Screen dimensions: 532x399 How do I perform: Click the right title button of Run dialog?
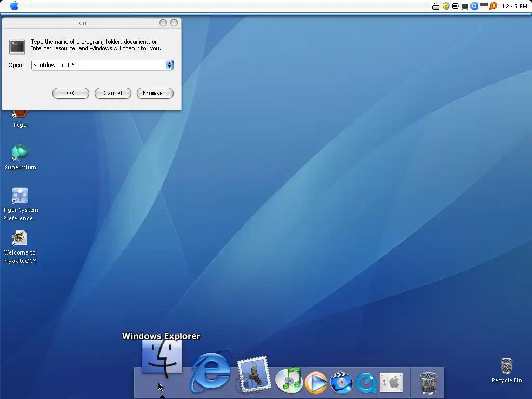click(x=174, y=23)
